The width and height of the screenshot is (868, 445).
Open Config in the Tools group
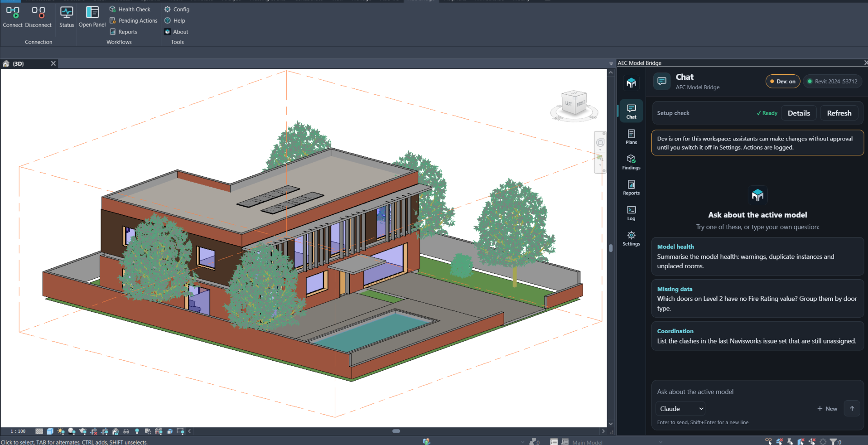[x=177, y=9]
